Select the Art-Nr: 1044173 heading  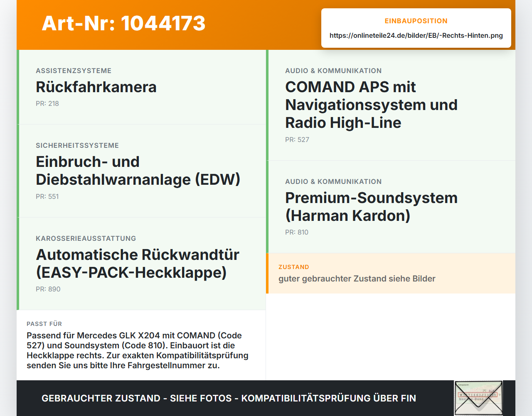coord(123,23)
